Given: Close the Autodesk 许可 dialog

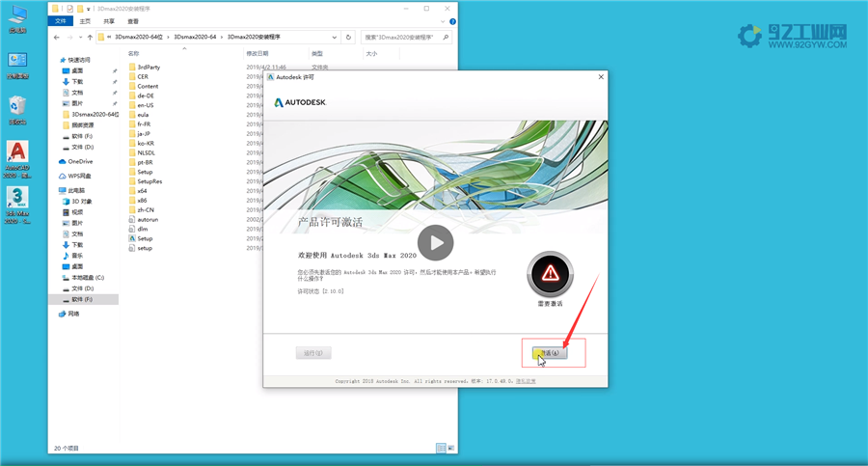Looking at the screenshot, I should point(601,77).
